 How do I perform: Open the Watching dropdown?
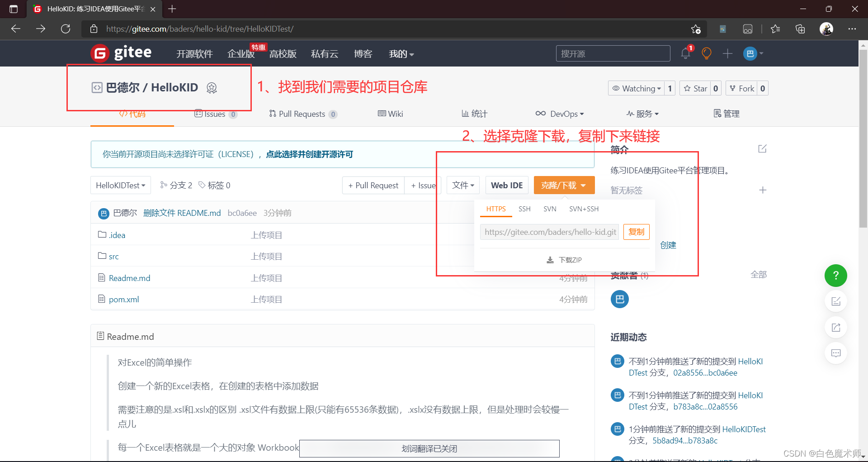pos(637,89)
